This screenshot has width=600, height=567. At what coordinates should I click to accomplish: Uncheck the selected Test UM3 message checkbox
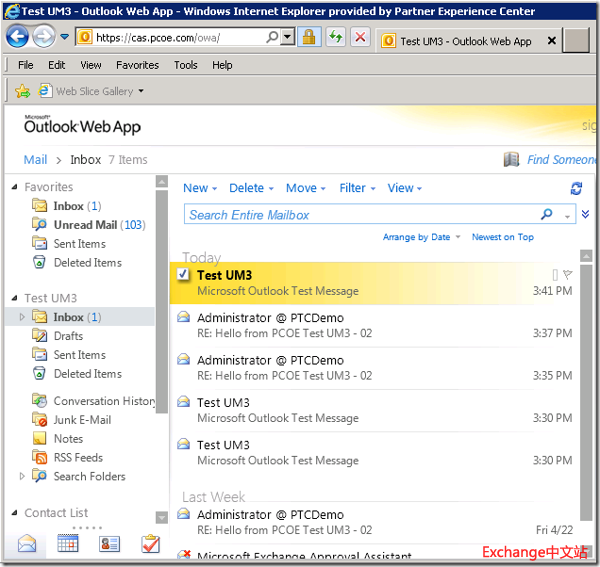pos(183,275)
